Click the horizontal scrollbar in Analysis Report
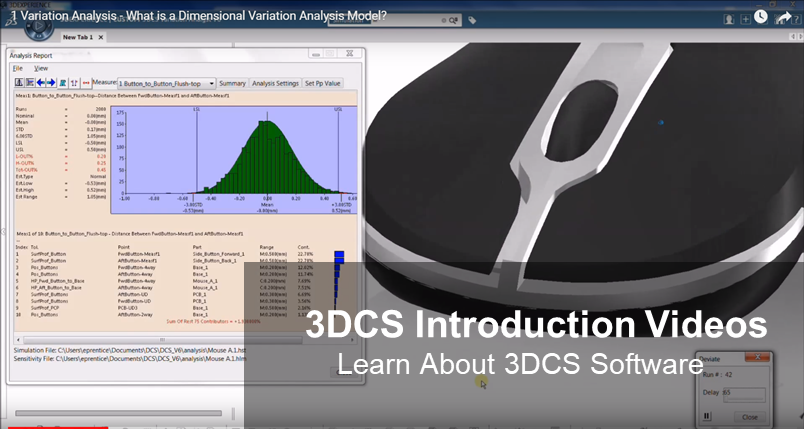804x429 pixels. point(162,340)
